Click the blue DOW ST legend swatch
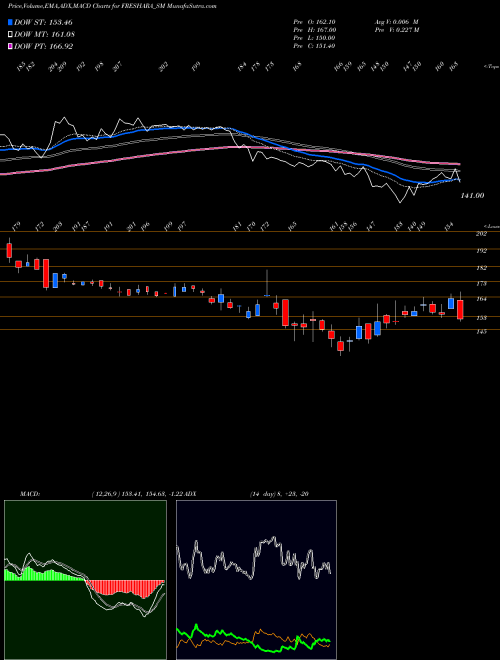500x660 pixels. point(10,22)
